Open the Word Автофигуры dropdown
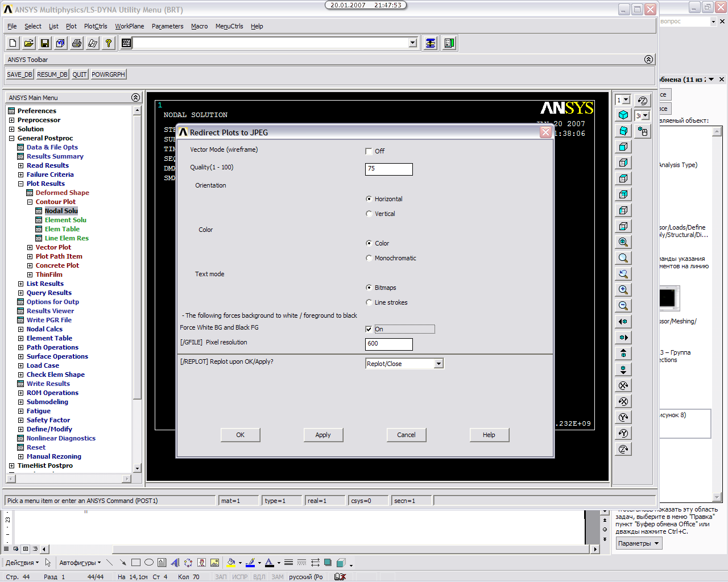 80,563
